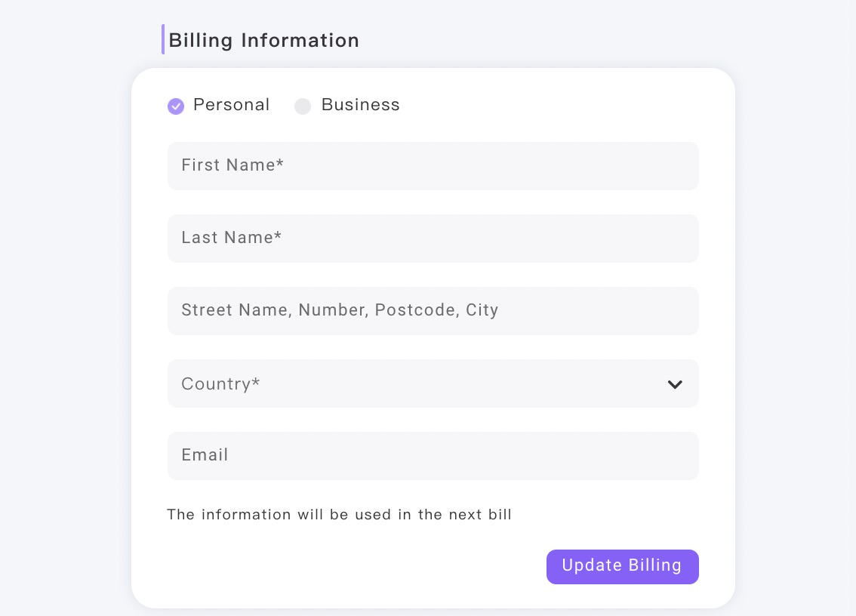Click the Country* placeholder text

[x=220, y=384]
